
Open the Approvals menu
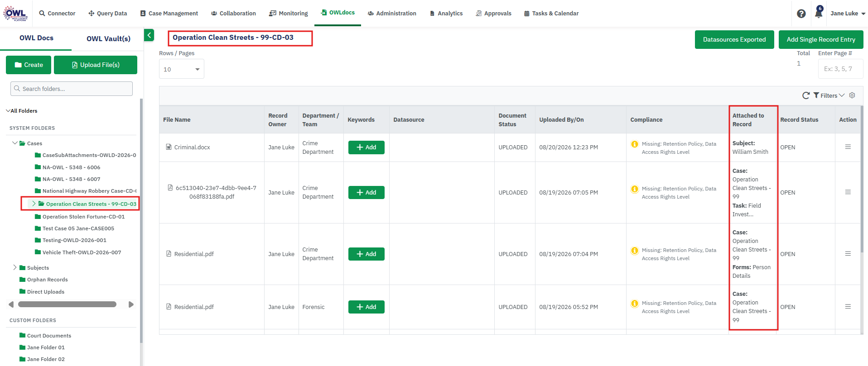click(x=493, y=14)
